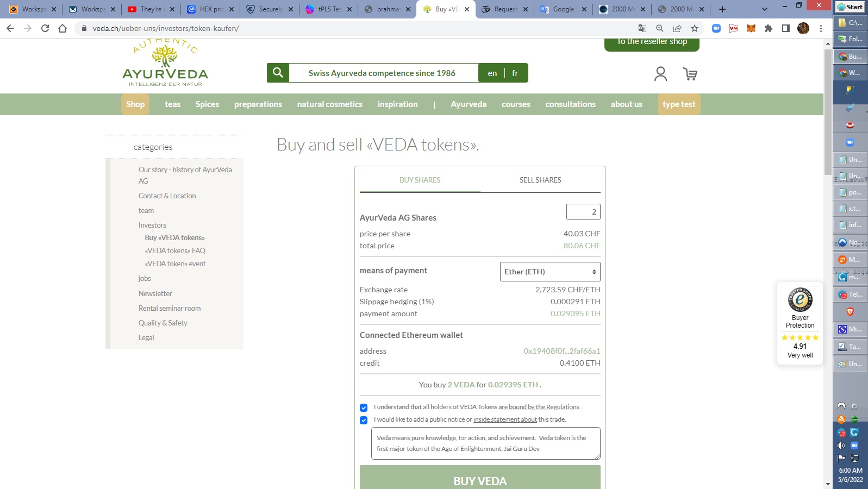Click To the reseller shop button
Viewport: 868px width, 489px height.
(652, 43)
